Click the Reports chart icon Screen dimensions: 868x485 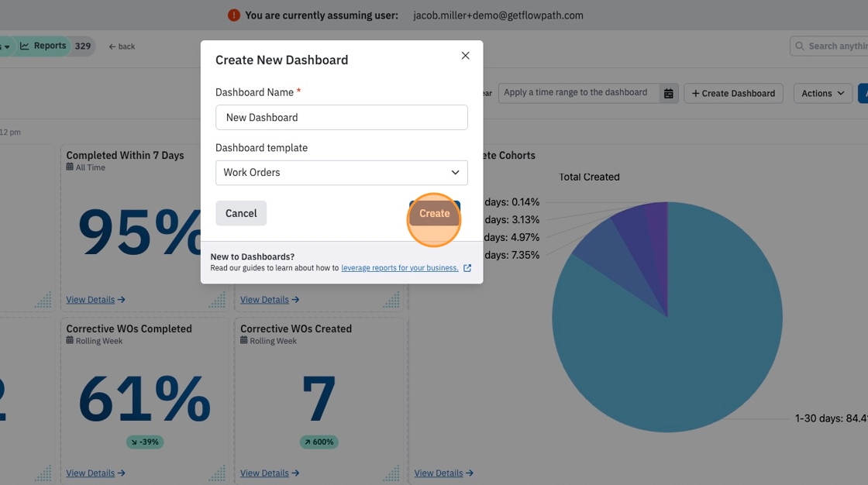click(x=24, y=46)
